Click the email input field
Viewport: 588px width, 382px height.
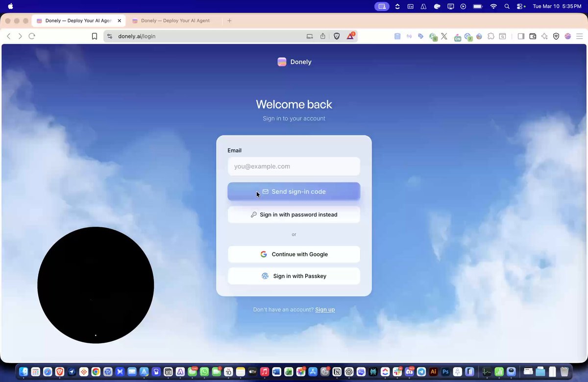pos(294,166)
